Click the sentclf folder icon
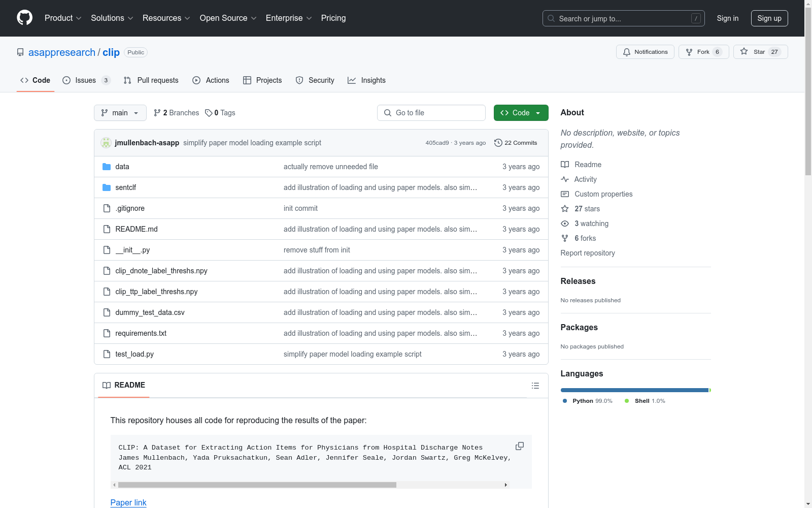 pyautogui.click(x=107, y=187)
